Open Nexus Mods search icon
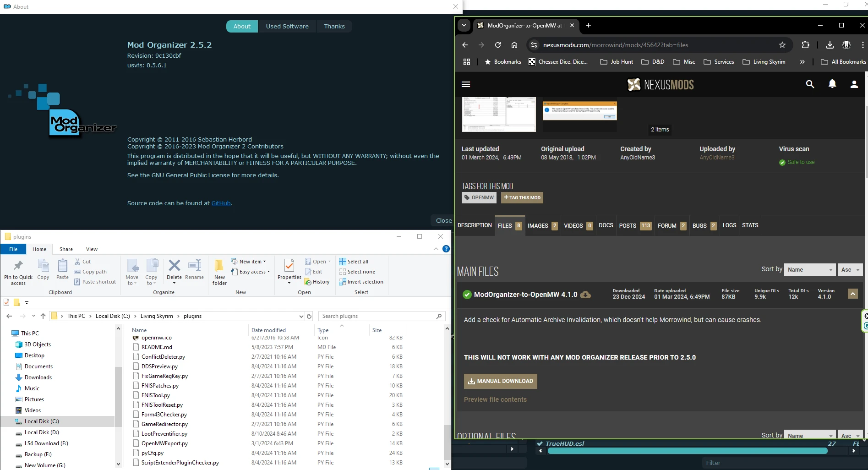Image resolution: width=868 pixels, height=470 pixels. pos(810,84)
